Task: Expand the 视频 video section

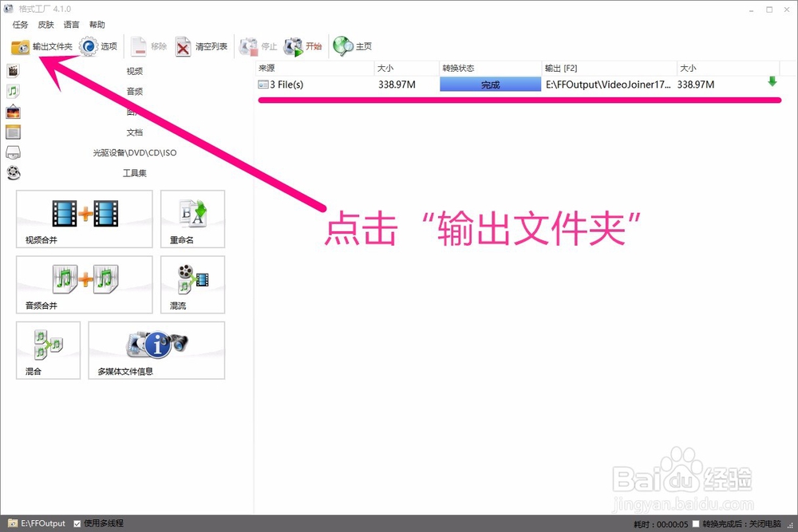Action: pos(135,71)
